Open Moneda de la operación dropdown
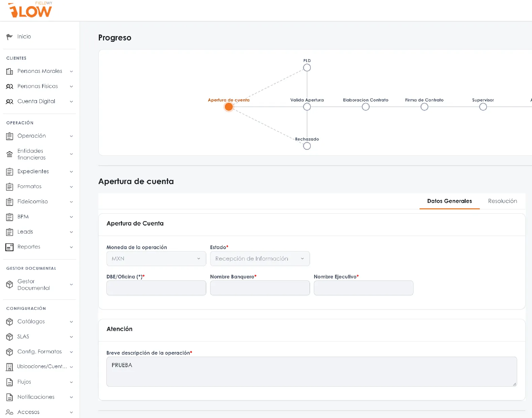 tap(156, 259)
